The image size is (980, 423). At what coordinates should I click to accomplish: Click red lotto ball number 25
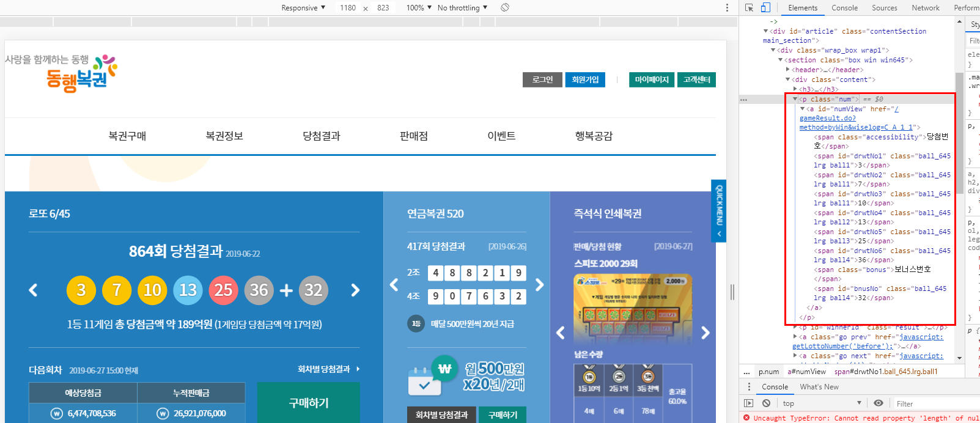click(x=224, y=290)
